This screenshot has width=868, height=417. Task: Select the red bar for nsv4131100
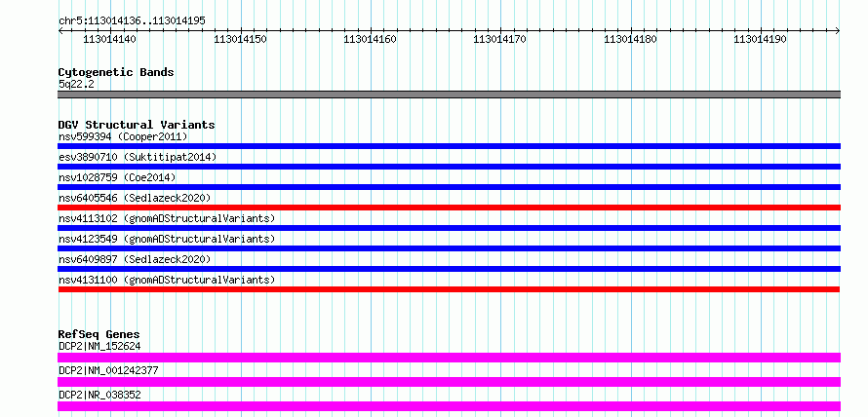point(449,289)
